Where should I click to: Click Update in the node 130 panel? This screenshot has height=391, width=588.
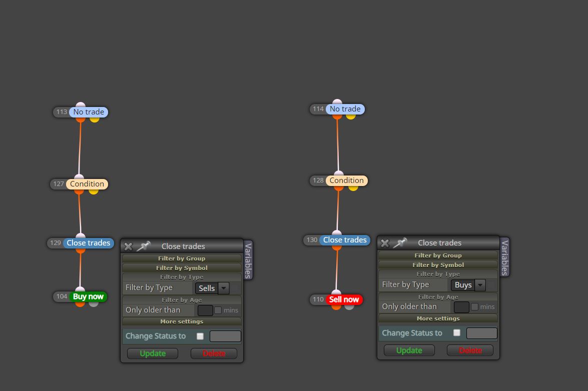409,350
